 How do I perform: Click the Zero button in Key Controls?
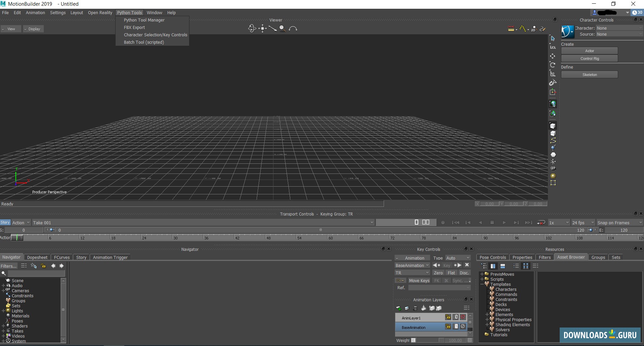pyautogui.click(x=438, y=273)
